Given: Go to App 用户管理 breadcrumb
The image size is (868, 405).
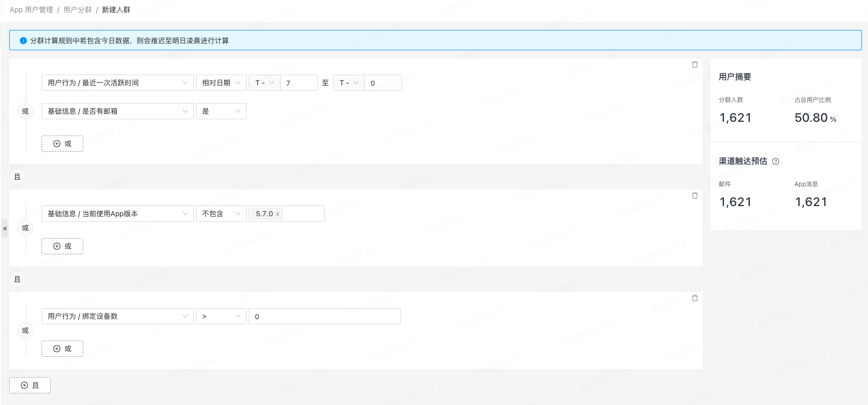Looking at the screenshot, I should (x=31, y=10).
